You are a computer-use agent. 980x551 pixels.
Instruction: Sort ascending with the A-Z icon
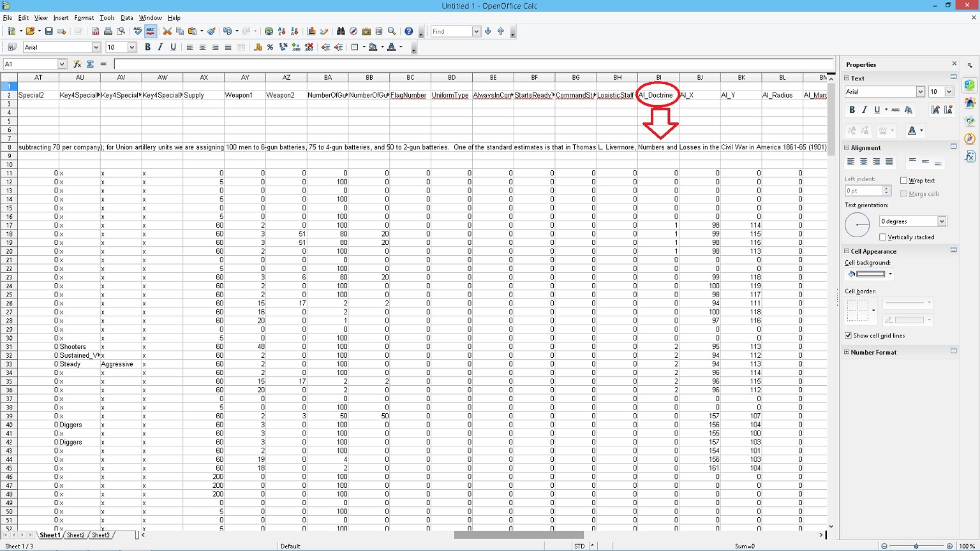click(282, 31)
